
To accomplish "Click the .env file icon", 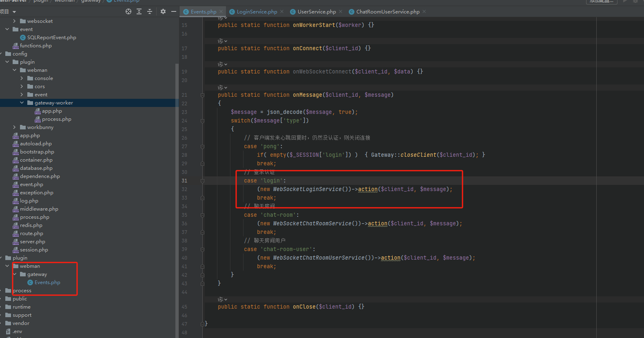I will 8,331.
